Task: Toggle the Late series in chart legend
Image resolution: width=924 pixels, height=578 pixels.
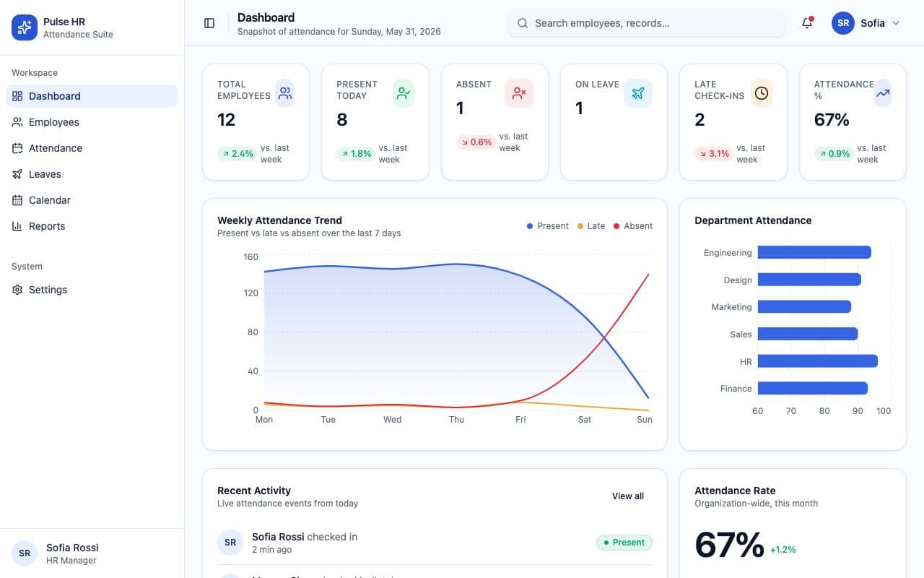Action: click(591, 226)
